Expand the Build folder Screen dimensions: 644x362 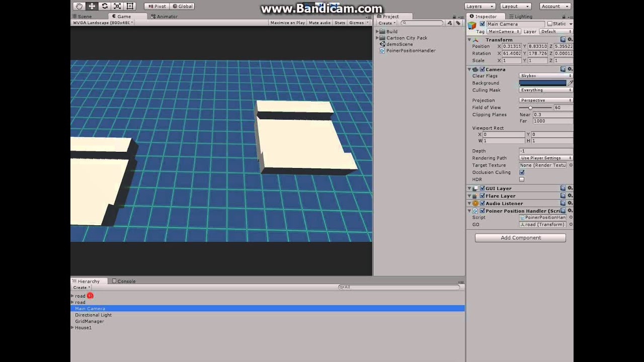pyautogui.click(x=377, y=32)
